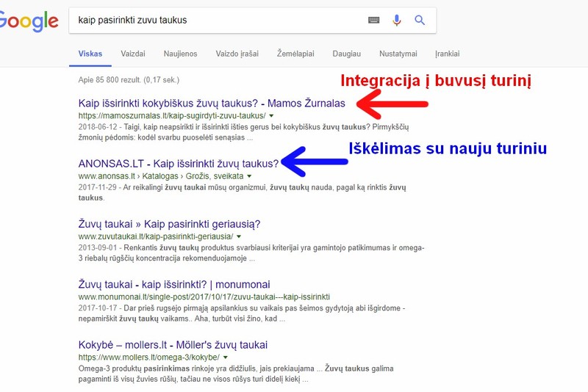The width and height of the screenshot is (588, 392).
Task: Click the magnifier search button
Action: click(x=420, y=21)
